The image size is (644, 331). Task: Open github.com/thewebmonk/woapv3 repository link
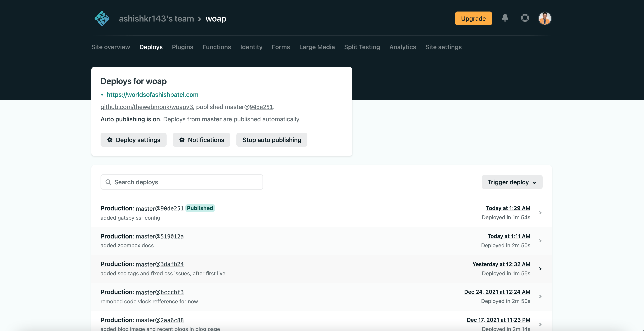(146, 107)
